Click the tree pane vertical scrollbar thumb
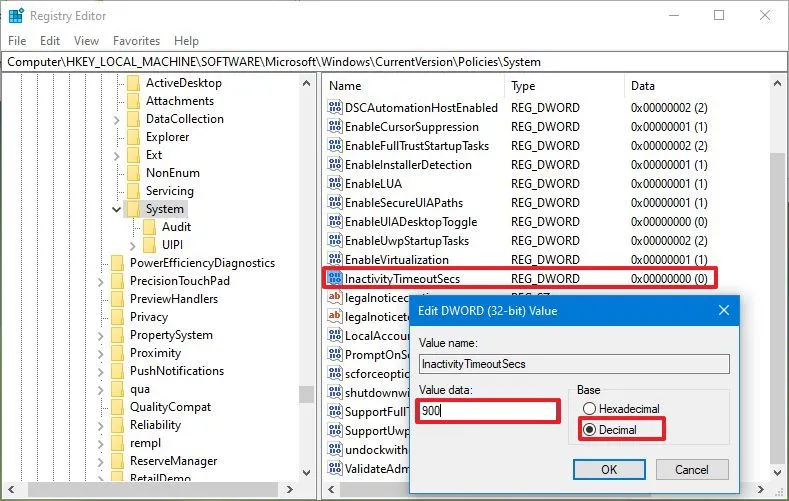Viewport: 789px width, 501px height. point(306,394)
